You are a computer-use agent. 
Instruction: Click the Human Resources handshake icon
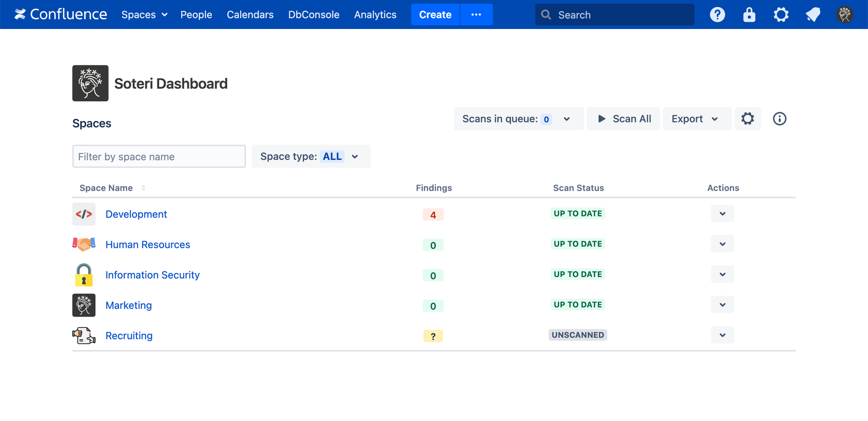click(84, 244)
